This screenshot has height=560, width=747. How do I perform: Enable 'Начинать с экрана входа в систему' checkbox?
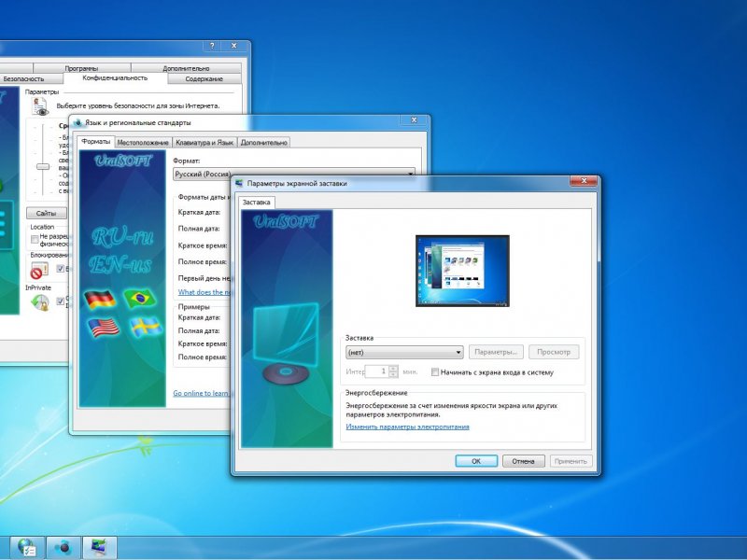pyautogui.click(x=435, y=372)
